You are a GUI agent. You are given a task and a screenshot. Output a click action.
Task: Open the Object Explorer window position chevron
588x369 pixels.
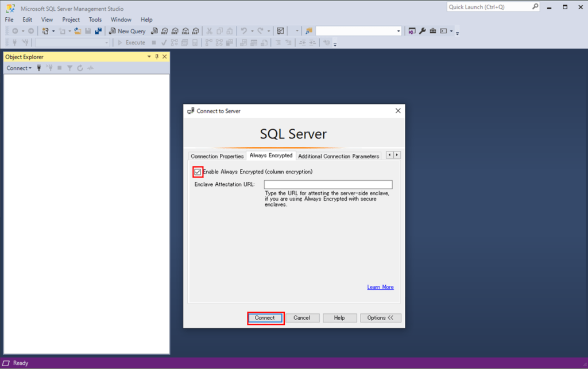pyautogui.click(x=149, y=56)
